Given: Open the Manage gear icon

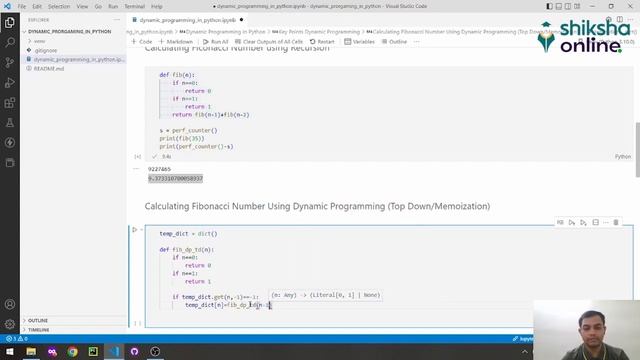Looking at the screenshot, I should [10, 324].
